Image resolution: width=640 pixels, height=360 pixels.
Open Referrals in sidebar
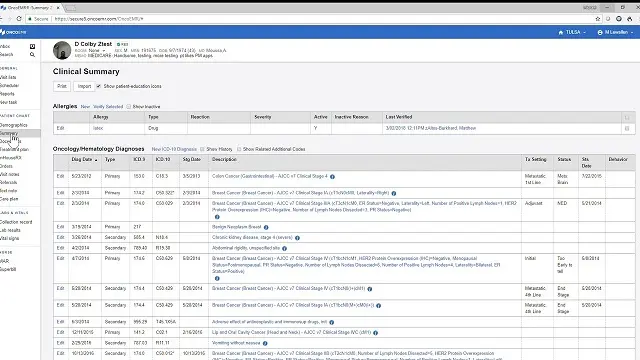click(9, 182)
